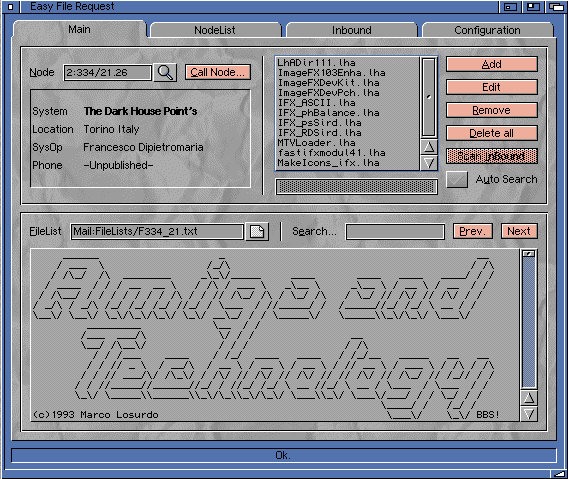568x479 pixels.
Task: Click the Scan Inbound button
Action: (492, 156)
